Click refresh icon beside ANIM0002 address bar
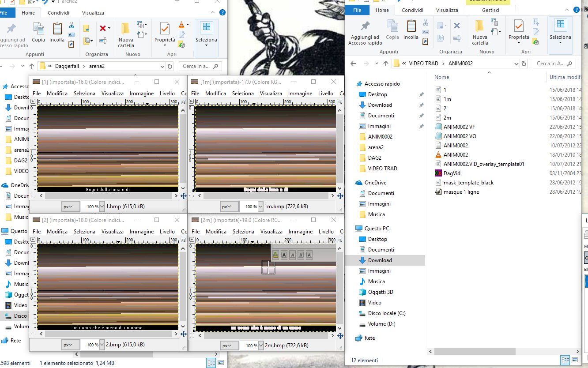 pyautogui.click(x=524, y=64)
